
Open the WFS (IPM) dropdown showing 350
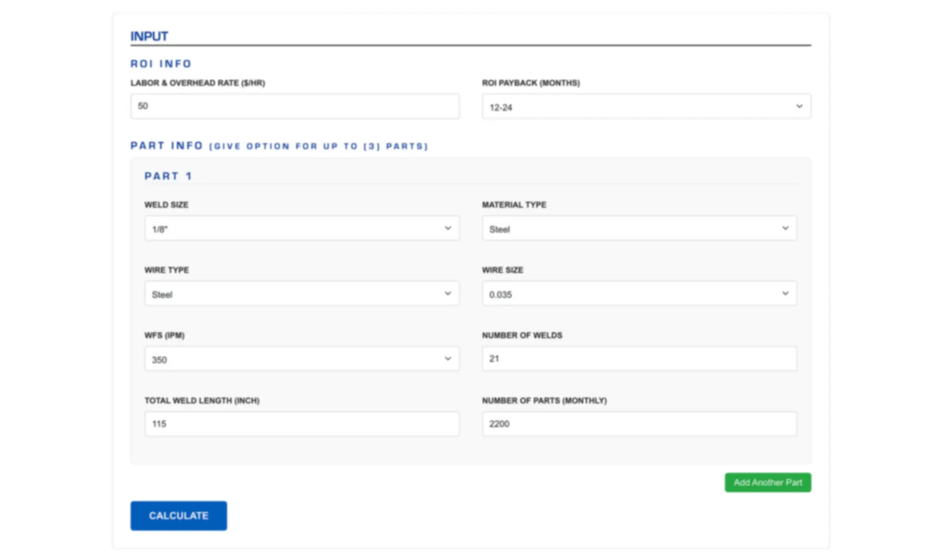click(302, 359)
